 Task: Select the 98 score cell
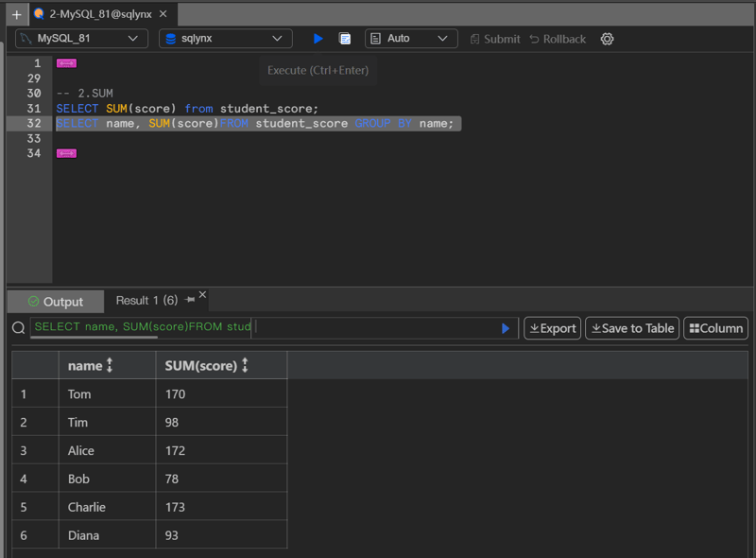pyautogui.click(x=221, y=423)
